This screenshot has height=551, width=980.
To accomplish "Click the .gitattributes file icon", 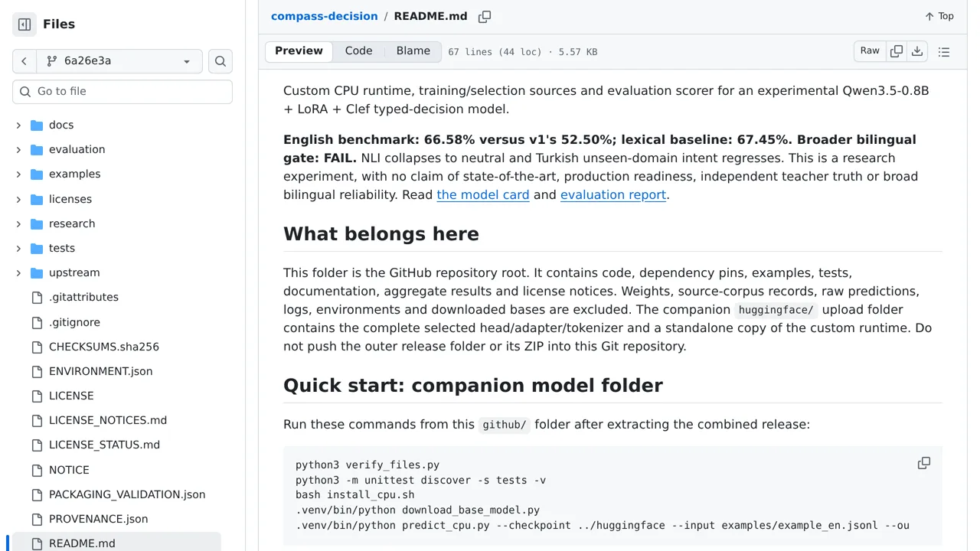I will tap(37, 297).
